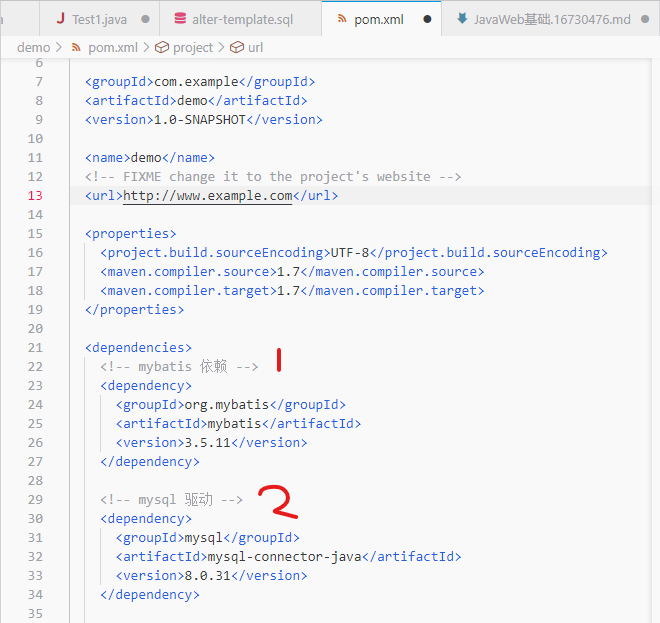Click the opening dependencies tag on line 21
This screenshot has width=660, height=623.
click(138, 348)
